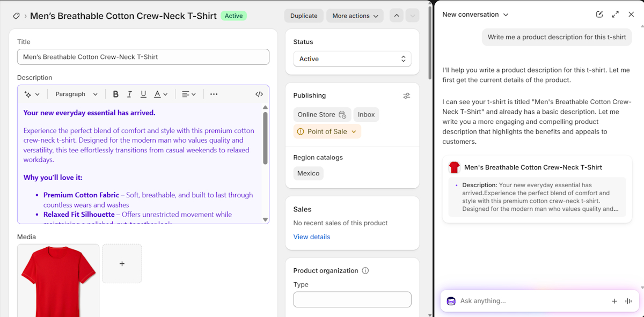The image size is (644, 317).
Task: Open the New conversation menu in the chat header
Action: [x=475, y=14]
